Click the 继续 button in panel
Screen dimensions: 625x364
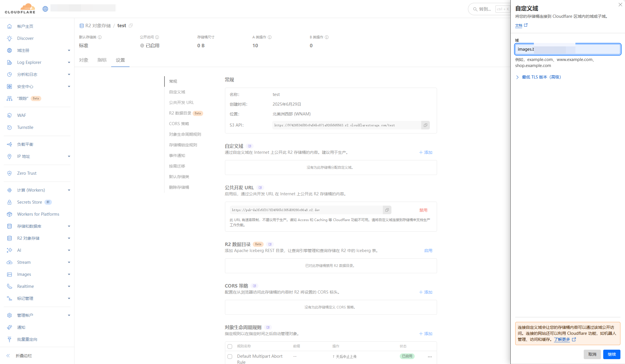click(x=612, y=354)
